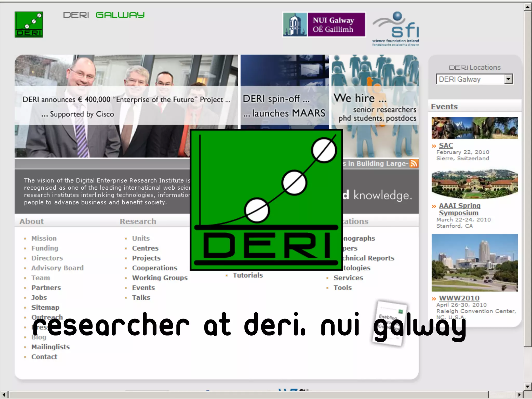Screen dimensions: 532x399
Task: Click the Raleigh skyline event thumbnail
Action: [x=475, y=263]
